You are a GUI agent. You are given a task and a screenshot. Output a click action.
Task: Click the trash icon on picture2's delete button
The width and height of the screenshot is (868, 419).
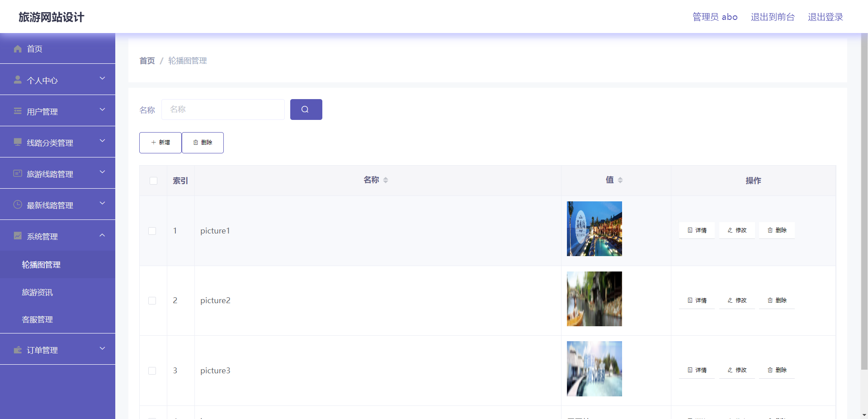(x=770, y=300)
